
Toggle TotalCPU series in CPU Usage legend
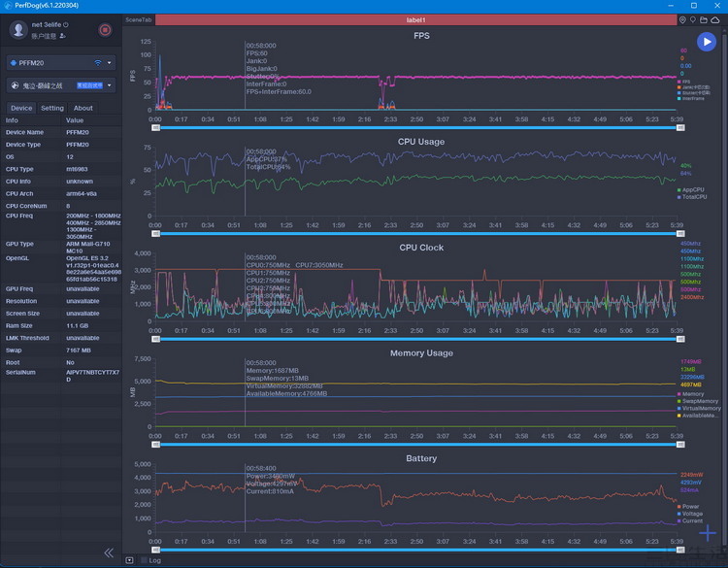tap(692, 197)
